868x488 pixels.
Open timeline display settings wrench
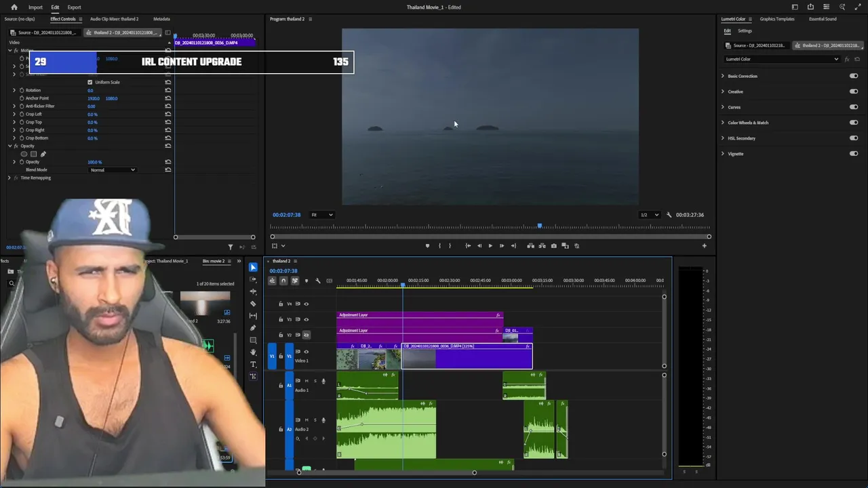pyautogui.click(x=317, y=281)
